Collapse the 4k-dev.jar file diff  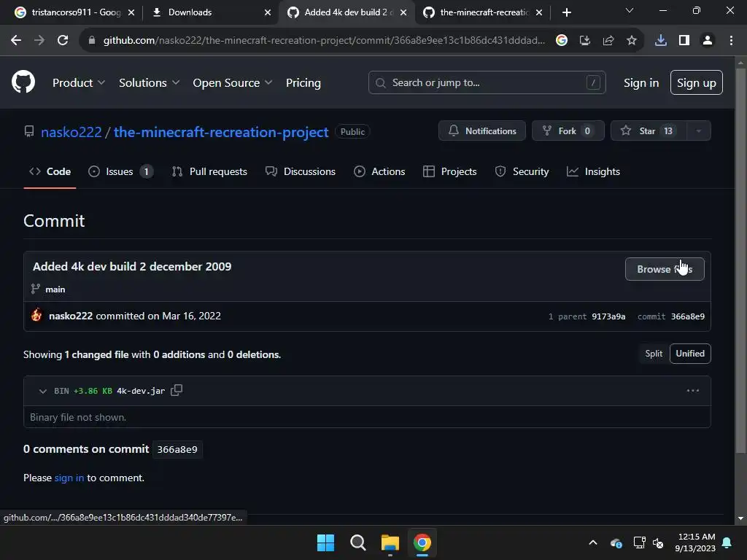pyautogui.click(x=43, y=391)
